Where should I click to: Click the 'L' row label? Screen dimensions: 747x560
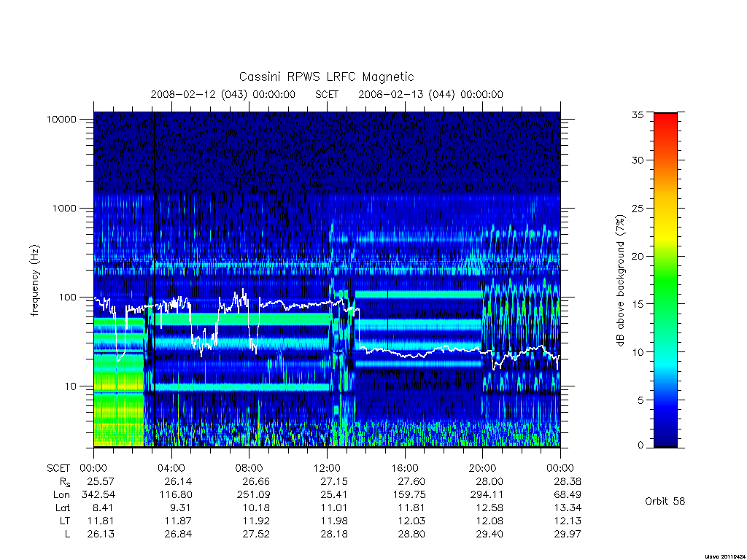pos(67,534)
